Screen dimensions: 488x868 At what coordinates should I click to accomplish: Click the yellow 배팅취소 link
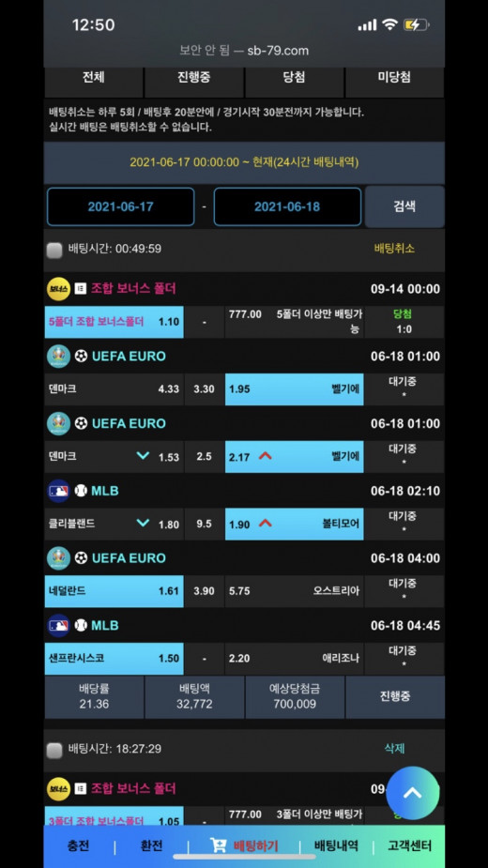[x=394, y=249]
